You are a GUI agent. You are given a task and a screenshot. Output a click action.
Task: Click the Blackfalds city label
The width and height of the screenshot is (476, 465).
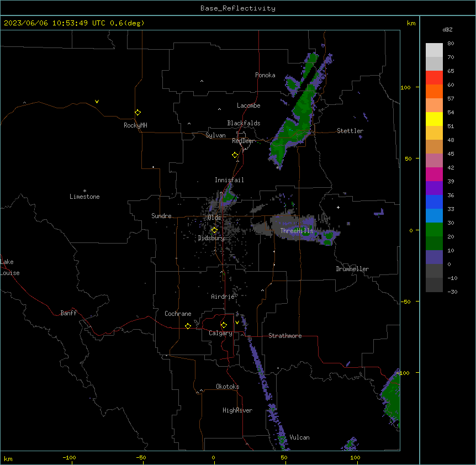(244, 123)
